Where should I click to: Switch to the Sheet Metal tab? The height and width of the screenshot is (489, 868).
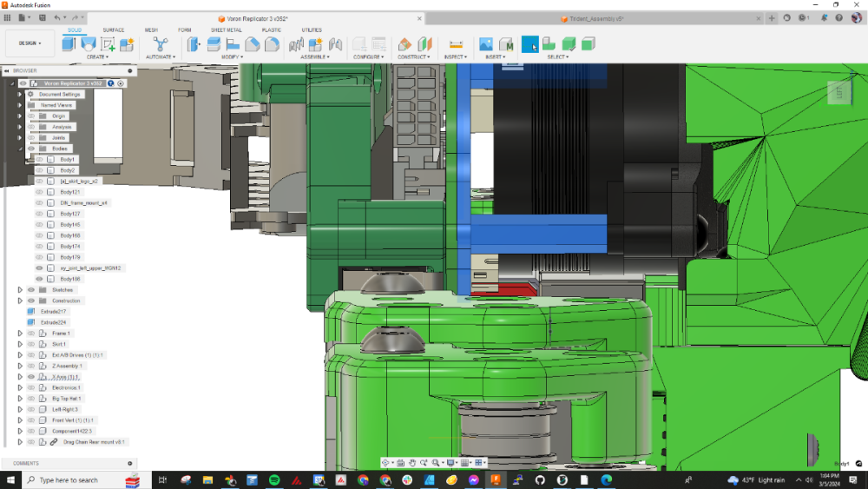226,30
